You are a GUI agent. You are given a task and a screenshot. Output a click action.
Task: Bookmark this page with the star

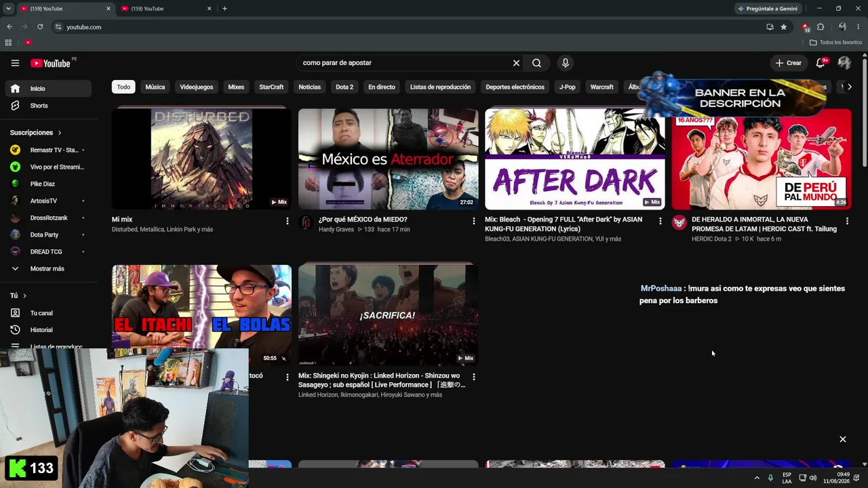[784, 27]
